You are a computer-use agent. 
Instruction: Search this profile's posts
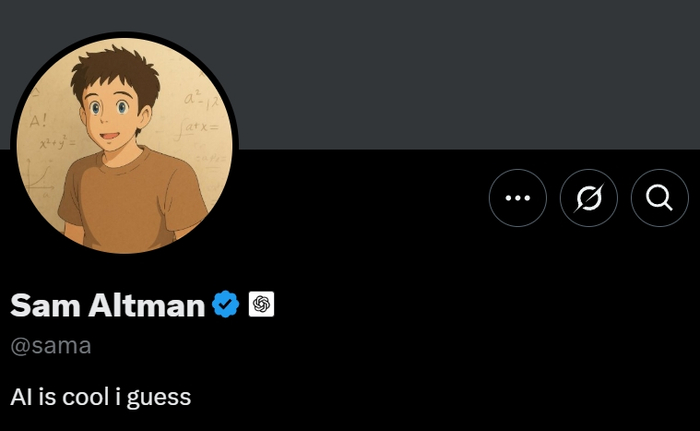point(659,198)
